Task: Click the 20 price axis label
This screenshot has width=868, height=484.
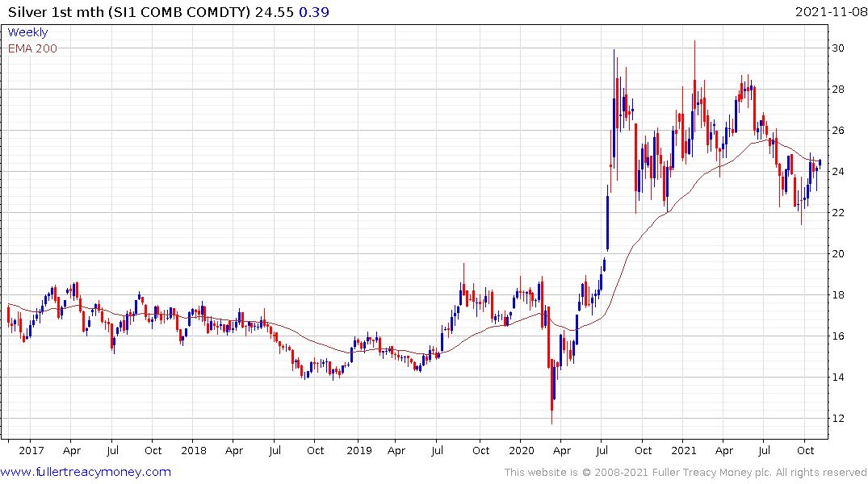Action: (x=838, y=254)
